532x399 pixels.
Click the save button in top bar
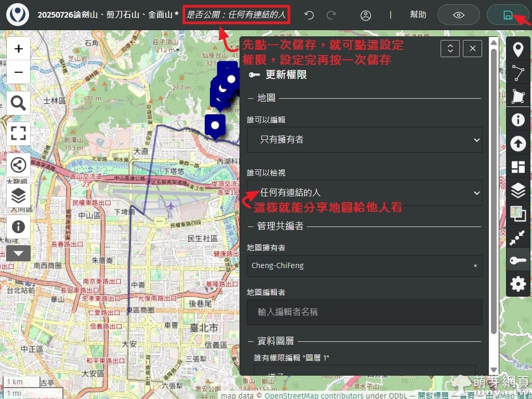(x=508, y=15)
